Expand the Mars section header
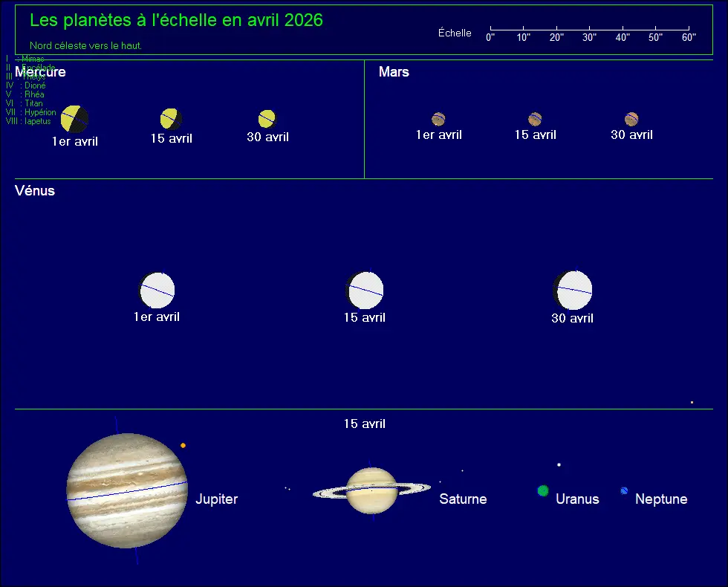The width and height of the screenshot is (728, 587). point(394,72)
